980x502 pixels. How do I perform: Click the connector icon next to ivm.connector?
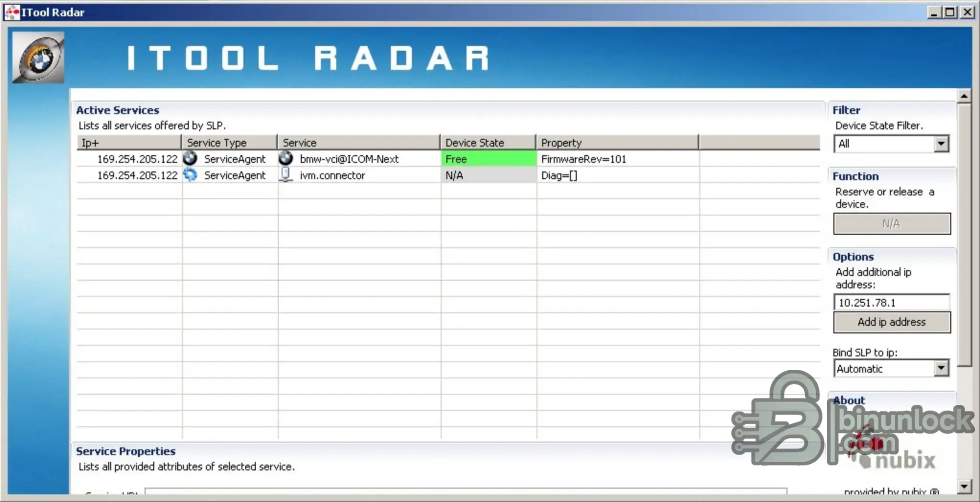(x=286, y=175)
